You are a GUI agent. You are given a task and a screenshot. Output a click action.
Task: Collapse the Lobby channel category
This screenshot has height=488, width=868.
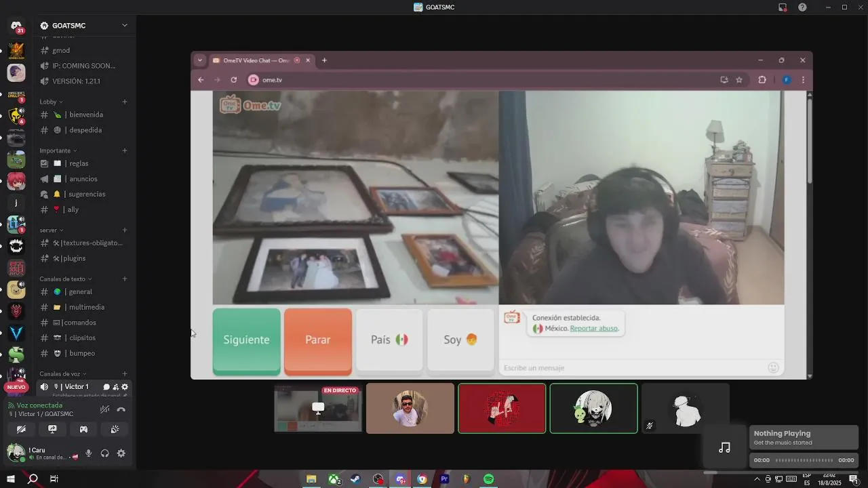51,102
